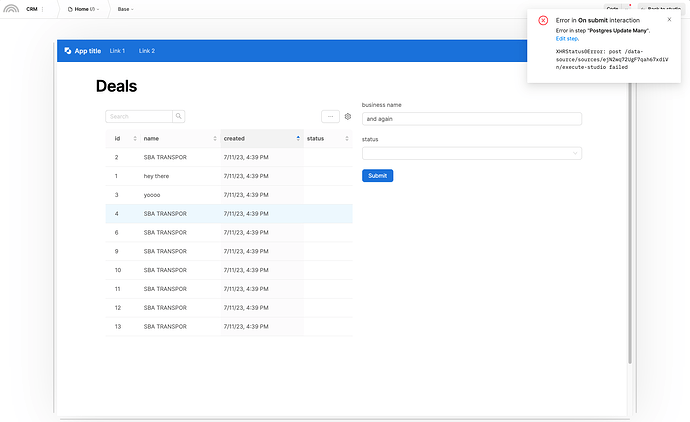Click the Edit step link in error

pyautogui.click(x=566, y=38)
